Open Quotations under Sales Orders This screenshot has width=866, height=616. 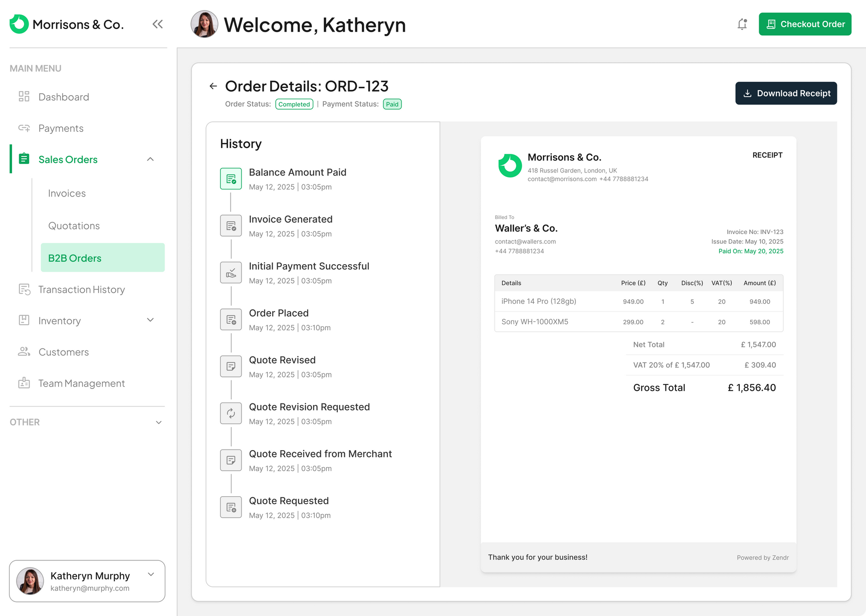[x=74, y=226]
